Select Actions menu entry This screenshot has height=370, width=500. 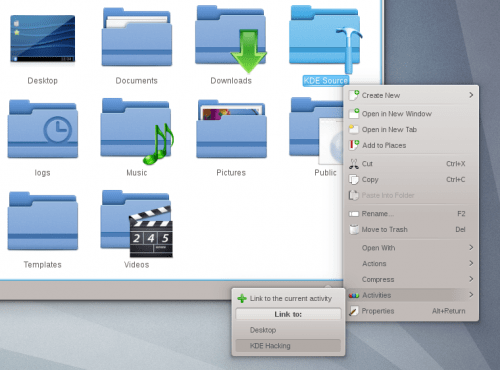[x=411, y=263]
